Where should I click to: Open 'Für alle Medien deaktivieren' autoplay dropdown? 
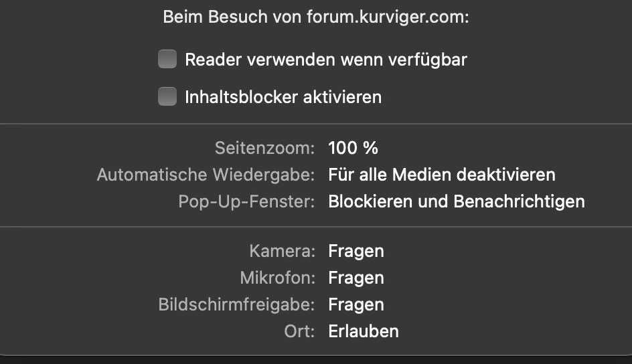point(442,175)
